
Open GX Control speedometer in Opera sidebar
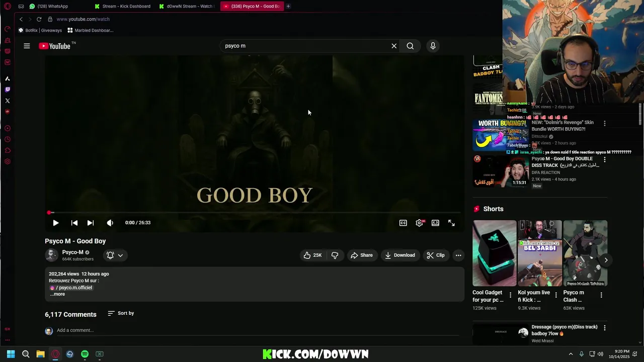point(7,29)
